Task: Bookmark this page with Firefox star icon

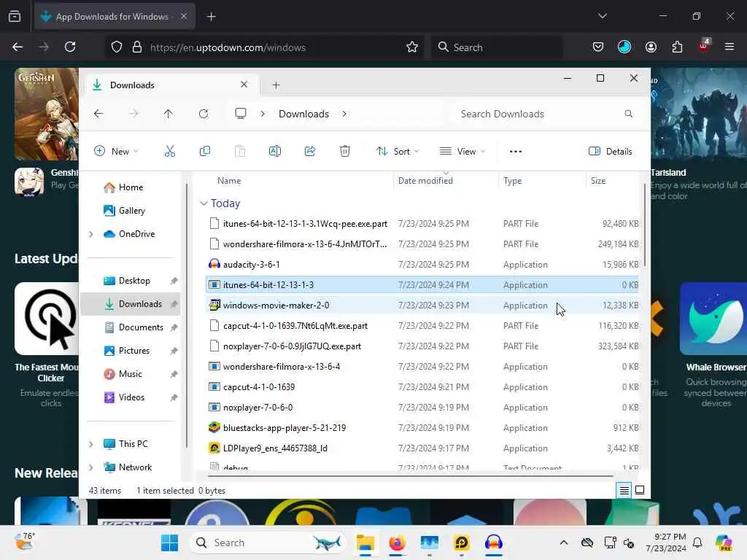Action: click(412, 47)
